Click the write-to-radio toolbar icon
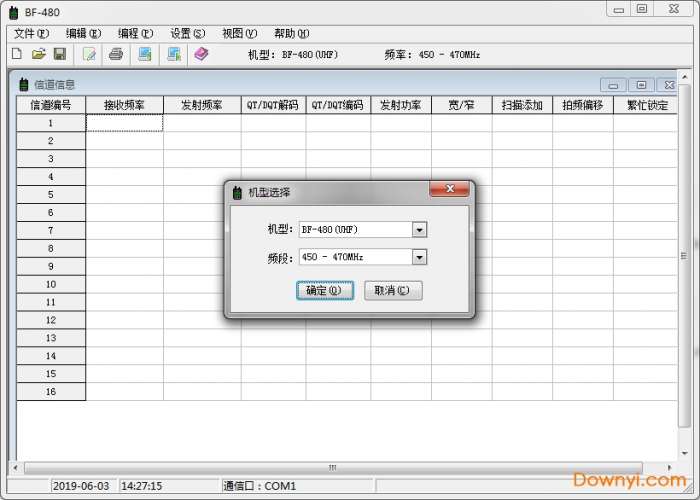The height and width of the screenshot is (500, 700). tap(174, 54)
